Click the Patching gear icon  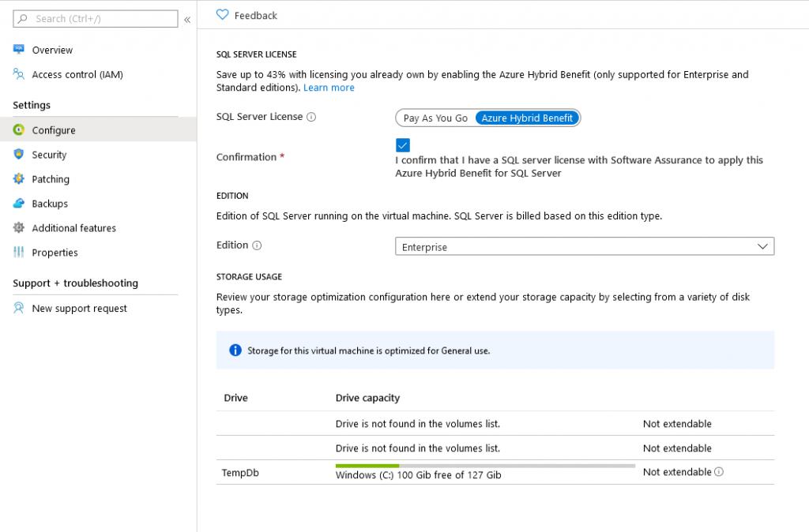(19, 179)
